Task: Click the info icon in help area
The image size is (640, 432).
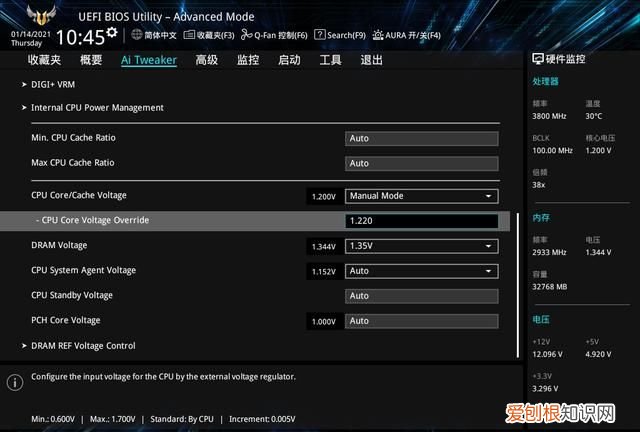Action: [x=15, y=383]
